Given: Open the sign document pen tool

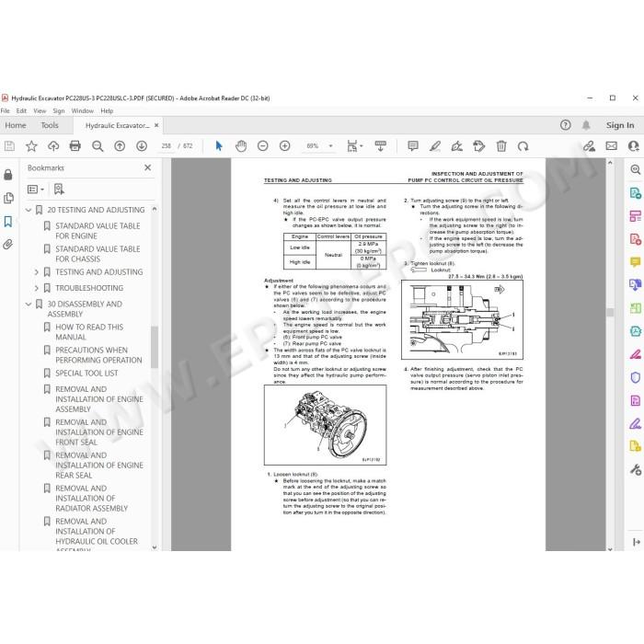Looking at the screenshot, I should [x=456, y=145].
